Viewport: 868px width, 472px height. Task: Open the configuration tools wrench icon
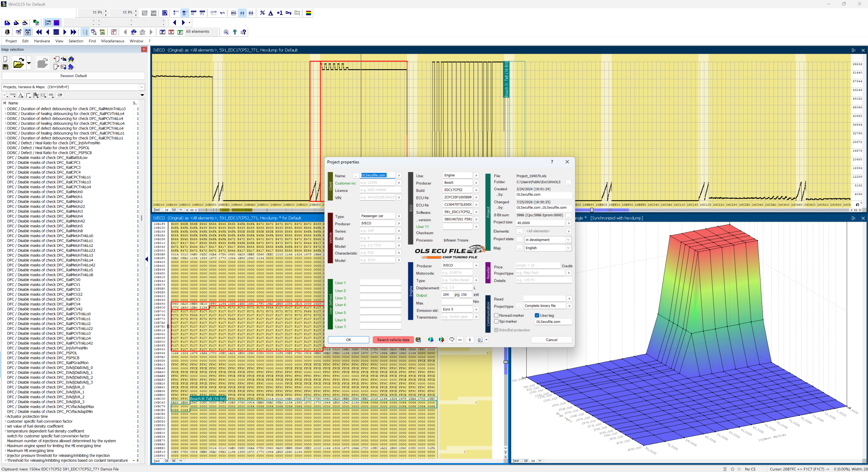[226, 32]
